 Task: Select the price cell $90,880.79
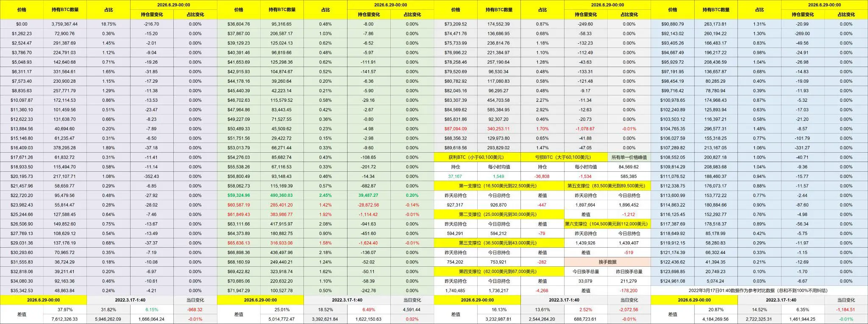click(x=673, y=24)
